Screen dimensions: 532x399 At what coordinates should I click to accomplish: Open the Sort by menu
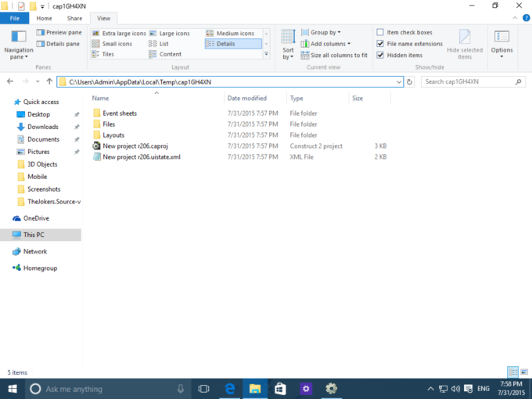[288, 45]
